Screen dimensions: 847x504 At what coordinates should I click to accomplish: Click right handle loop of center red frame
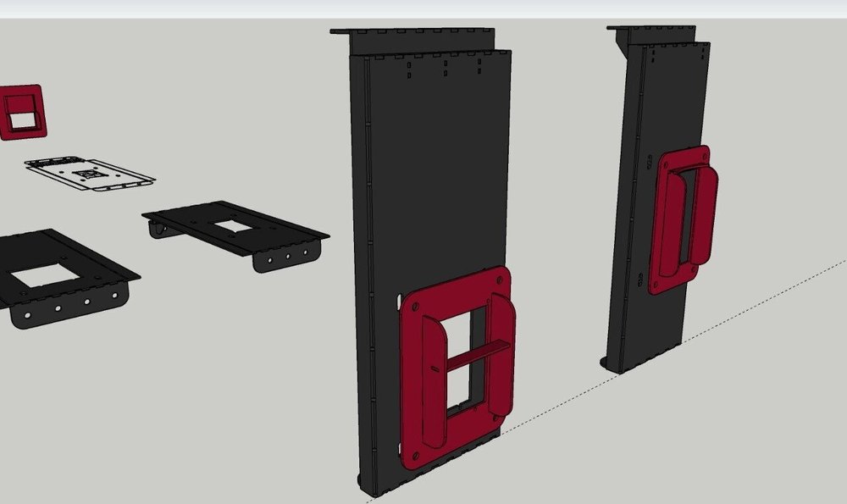[x=502, y=356]
